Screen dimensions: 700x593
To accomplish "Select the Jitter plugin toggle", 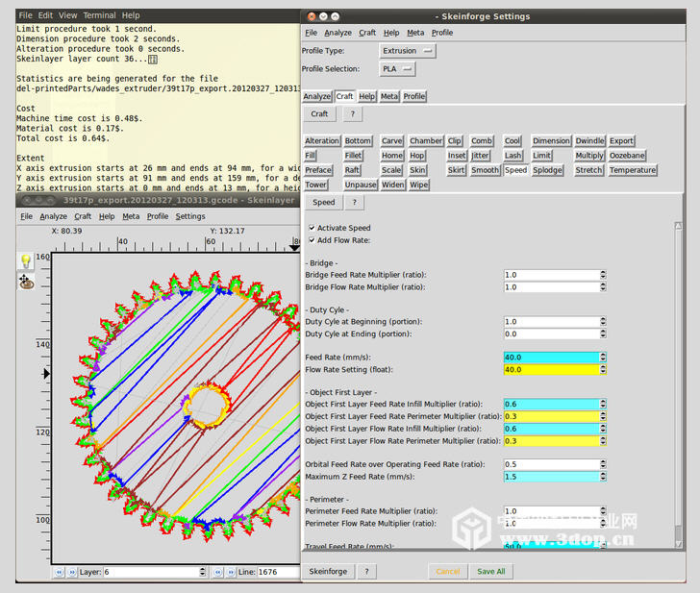I will click(x=480, y=156).
